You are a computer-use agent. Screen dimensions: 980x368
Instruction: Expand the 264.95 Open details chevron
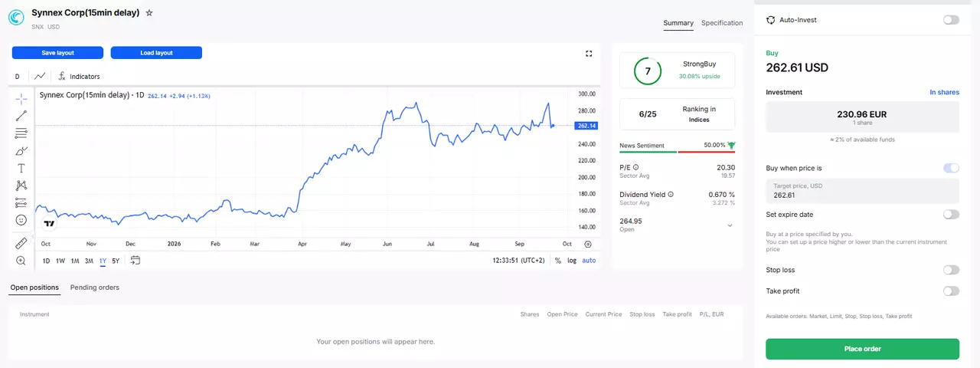730,225
